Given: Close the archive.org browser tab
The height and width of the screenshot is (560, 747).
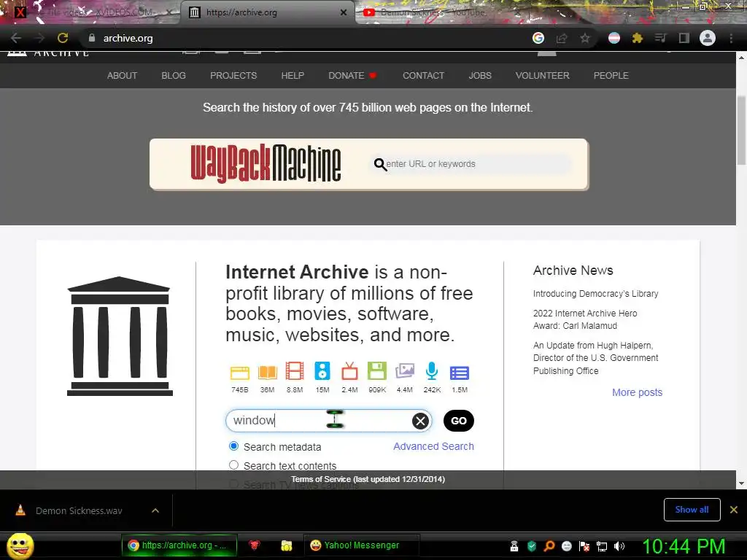Looking at the screenshot, I should (x=344, y=12).
